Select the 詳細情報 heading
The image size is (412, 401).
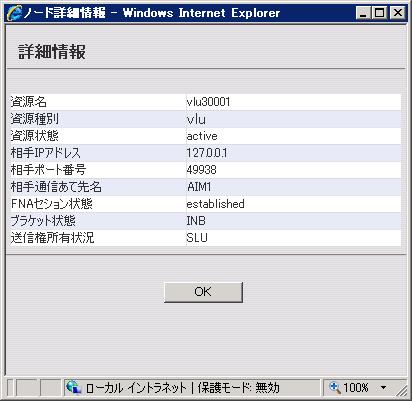click(x=52, y=52)
